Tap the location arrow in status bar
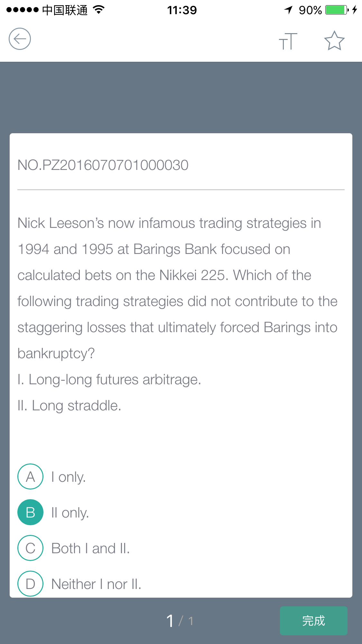 [x=288, y=10]
